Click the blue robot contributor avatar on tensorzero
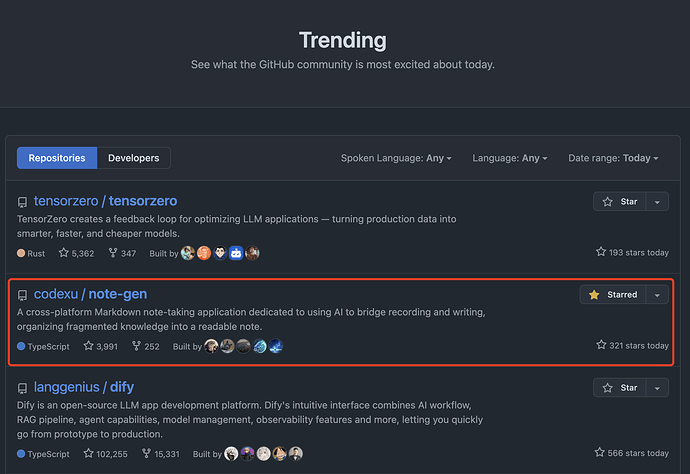The height and width of the screenshot is (474, 690). (236, 253)
